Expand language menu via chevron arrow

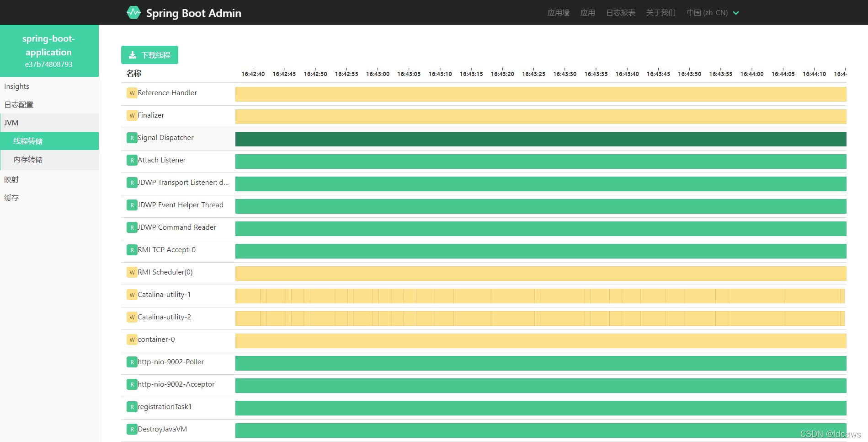click(736, 13)
